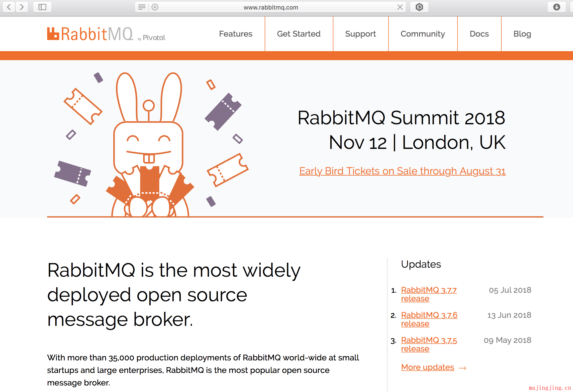Click the rabbit mascot illustration

pyautogui.click(x=150, y=144)
